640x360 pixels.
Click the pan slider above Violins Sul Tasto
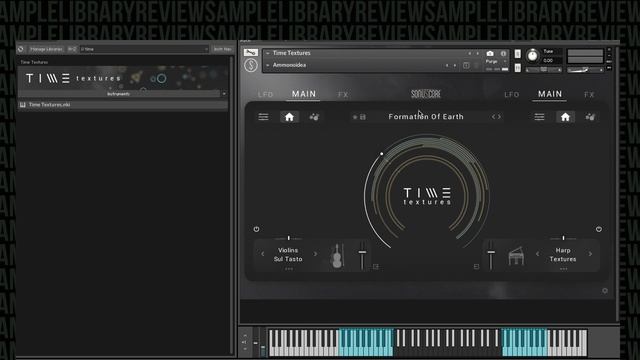pyautogui.click(x=289, y=238)
